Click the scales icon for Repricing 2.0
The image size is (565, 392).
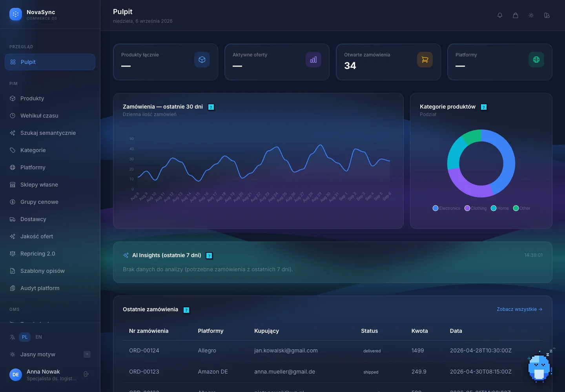[13, 254]
